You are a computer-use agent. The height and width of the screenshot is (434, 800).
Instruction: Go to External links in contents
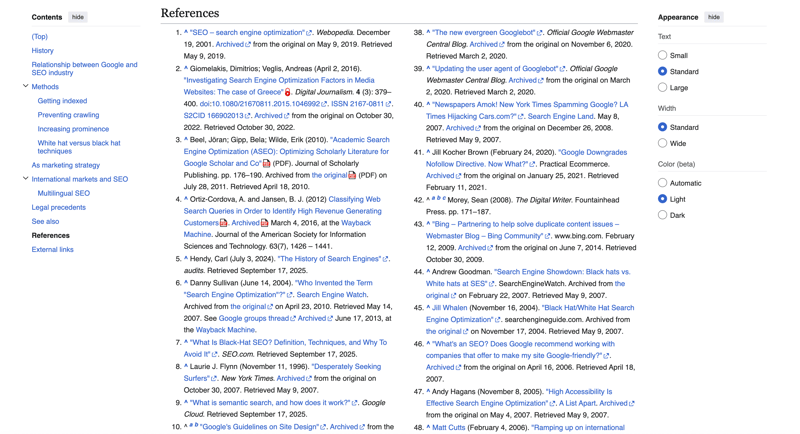coord(53,249)
